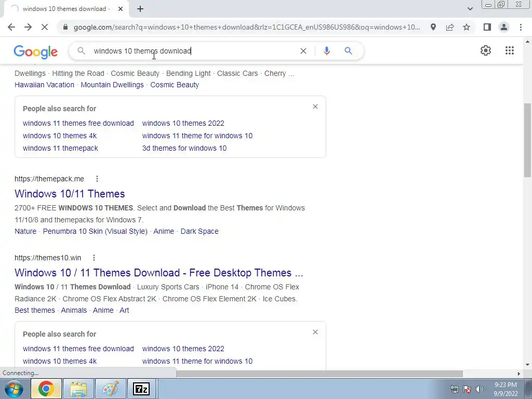Search windows 11 themes free download in first box

point(78,123)
